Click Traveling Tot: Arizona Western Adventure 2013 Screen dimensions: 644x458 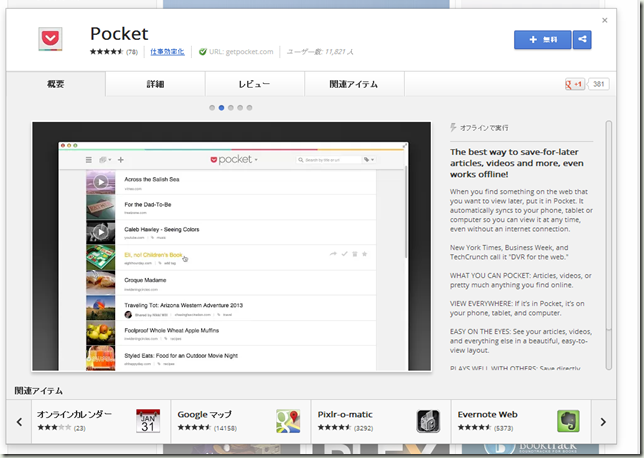184,305
